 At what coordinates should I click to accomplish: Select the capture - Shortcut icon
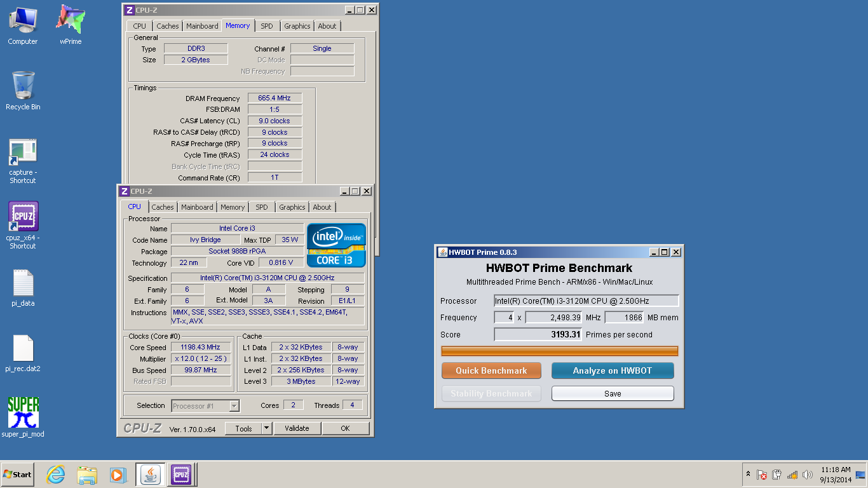click(x=23, y=161)
